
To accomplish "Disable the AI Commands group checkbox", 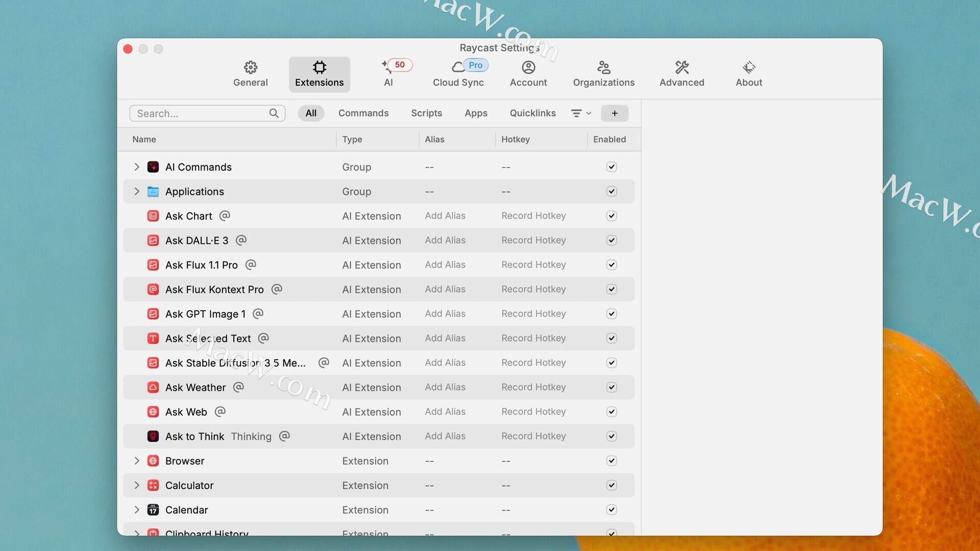I will (611, 167).
